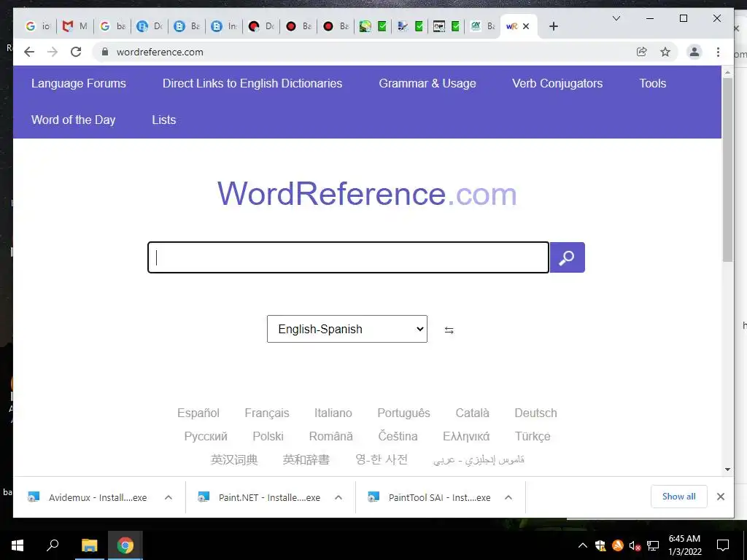The height and width of the screenshot is (560, 747).
Task: Switch to the first Google tab
Action: coord(38,26)
